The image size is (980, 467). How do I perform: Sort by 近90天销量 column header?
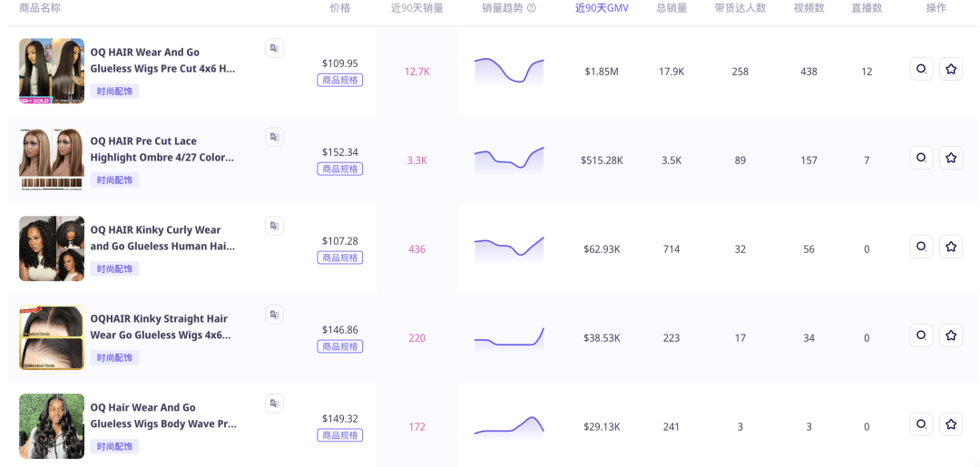(x=416, y=8)
